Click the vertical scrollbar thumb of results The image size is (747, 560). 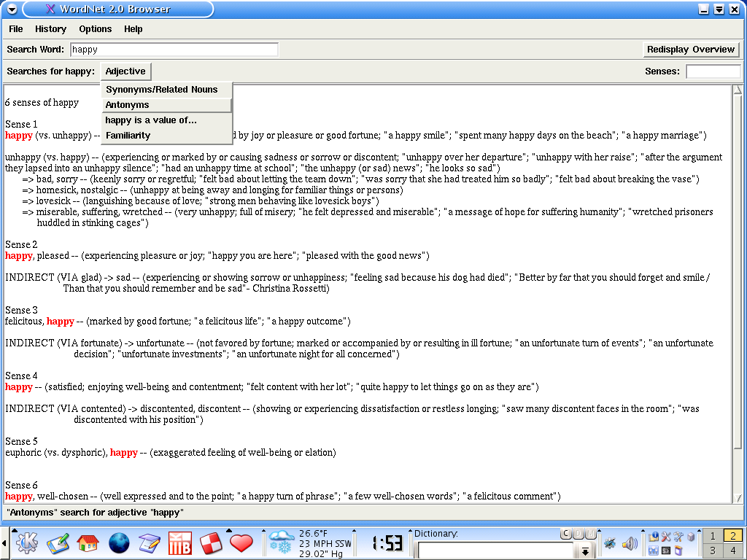pyautogui.click(x=738, y=271)
